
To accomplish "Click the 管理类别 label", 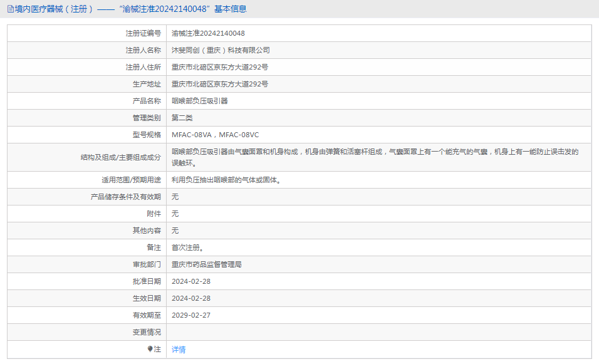I will 147,118.
